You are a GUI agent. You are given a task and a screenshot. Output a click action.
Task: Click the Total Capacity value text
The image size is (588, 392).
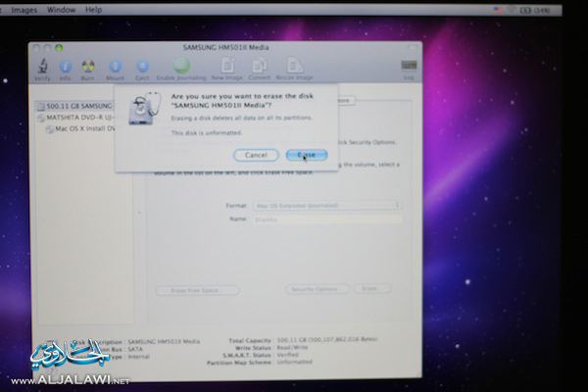pos(327,339)
